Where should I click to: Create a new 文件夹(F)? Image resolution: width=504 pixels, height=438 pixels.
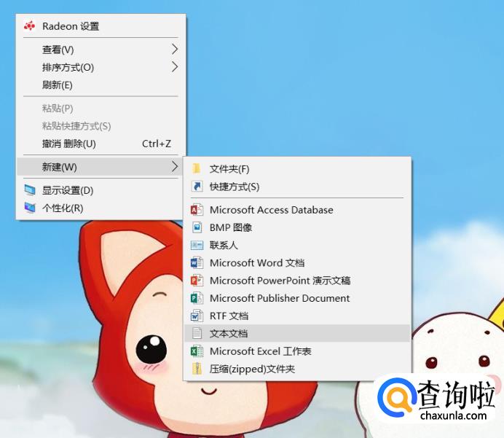pyautogui.click(x=297, y=169)
